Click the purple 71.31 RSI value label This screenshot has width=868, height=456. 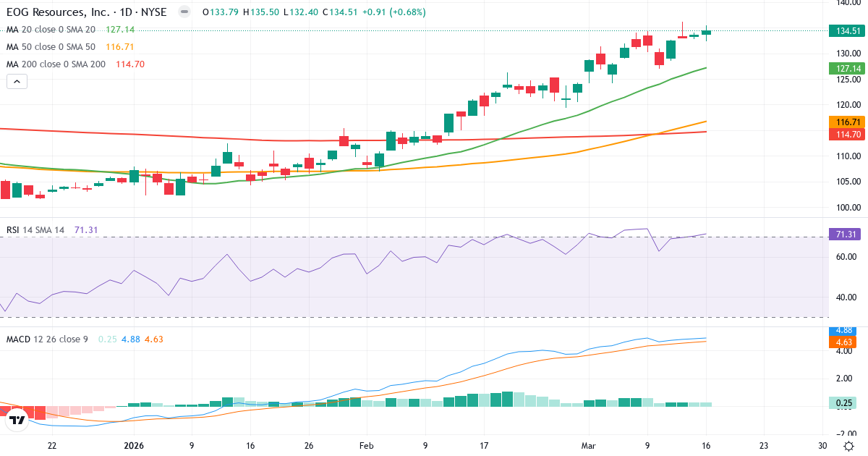843,234
